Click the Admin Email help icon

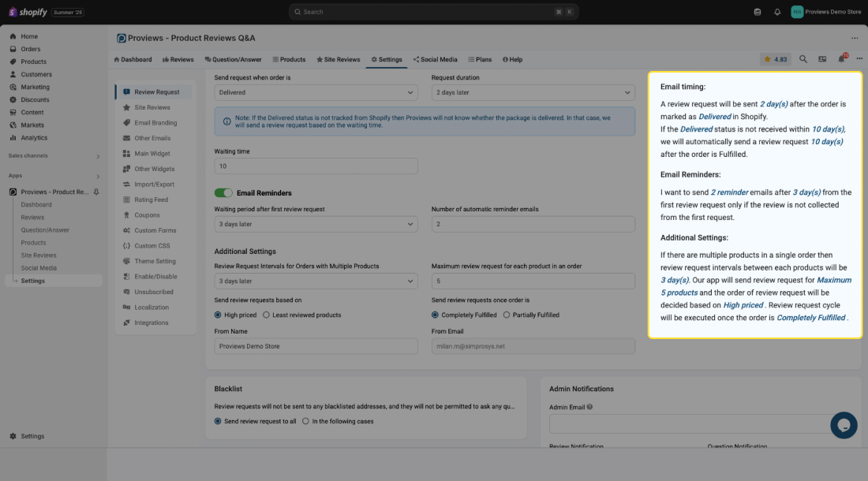[x=590, y=407]
